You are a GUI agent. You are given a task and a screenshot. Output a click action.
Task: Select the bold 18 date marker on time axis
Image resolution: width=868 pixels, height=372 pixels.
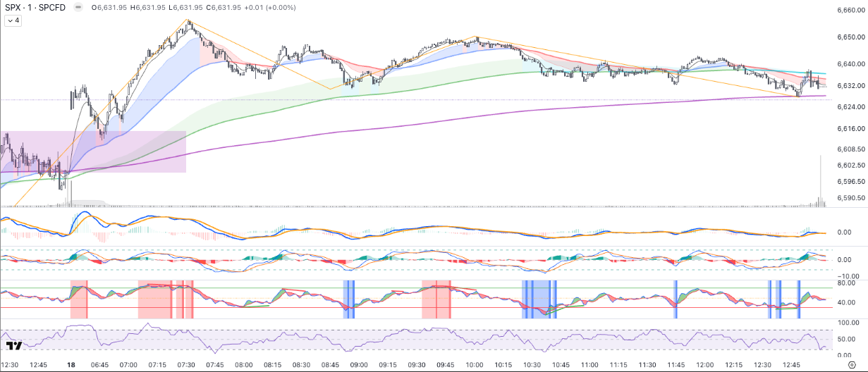coord(71,365)
